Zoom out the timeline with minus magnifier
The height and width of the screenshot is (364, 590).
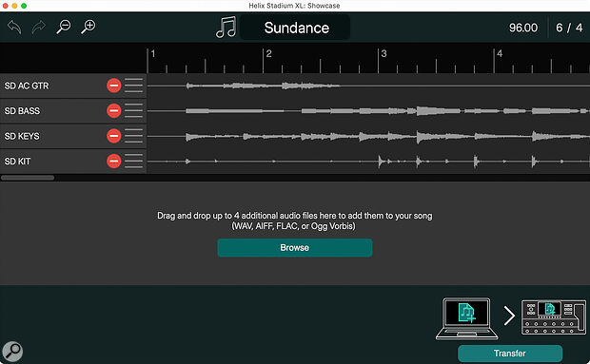64,27
